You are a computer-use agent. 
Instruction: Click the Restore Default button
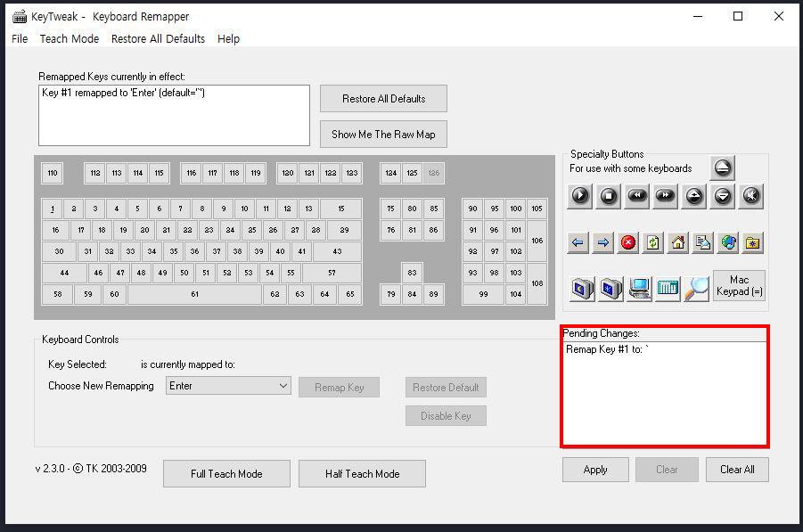446,388
